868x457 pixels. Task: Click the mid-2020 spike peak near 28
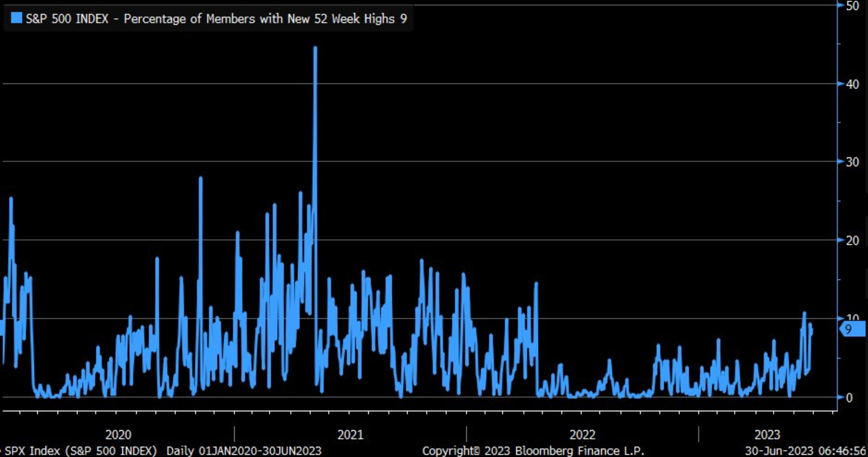pos(201,177)
